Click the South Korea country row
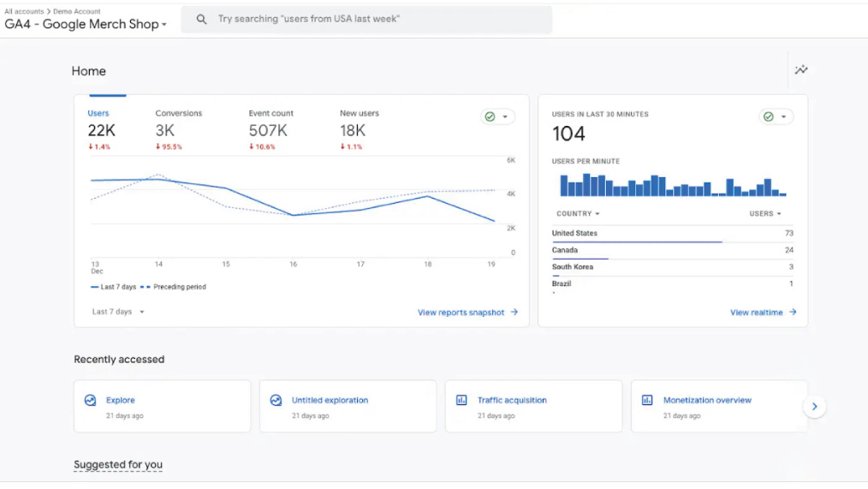Screen dimensions: 868x489 click(673, 267)
